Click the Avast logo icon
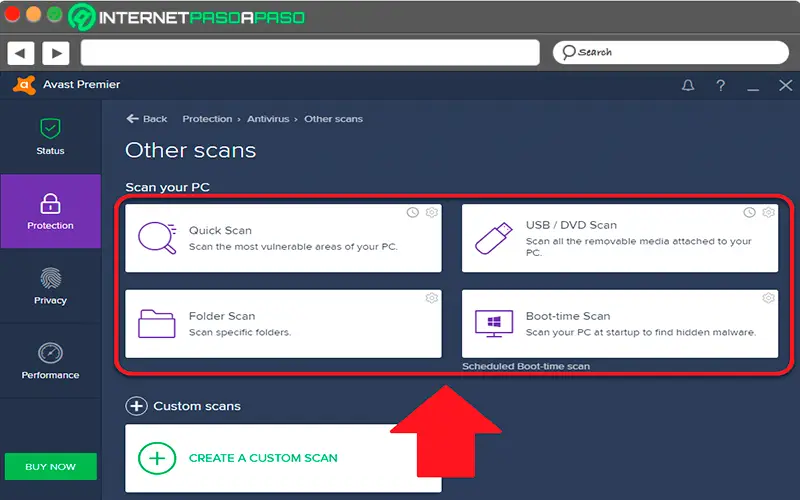This screenshot has width=800, height=500. click(24, 85)
